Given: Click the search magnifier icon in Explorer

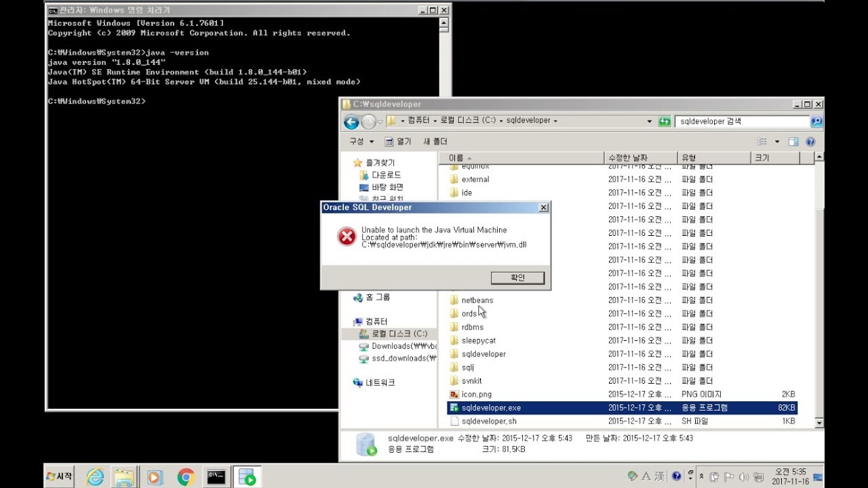Looking at the screenshot, I should [x=816, y=121].
